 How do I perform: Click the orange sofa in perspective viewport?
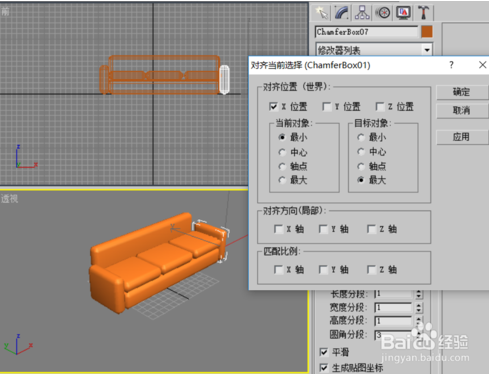point(157,263)
